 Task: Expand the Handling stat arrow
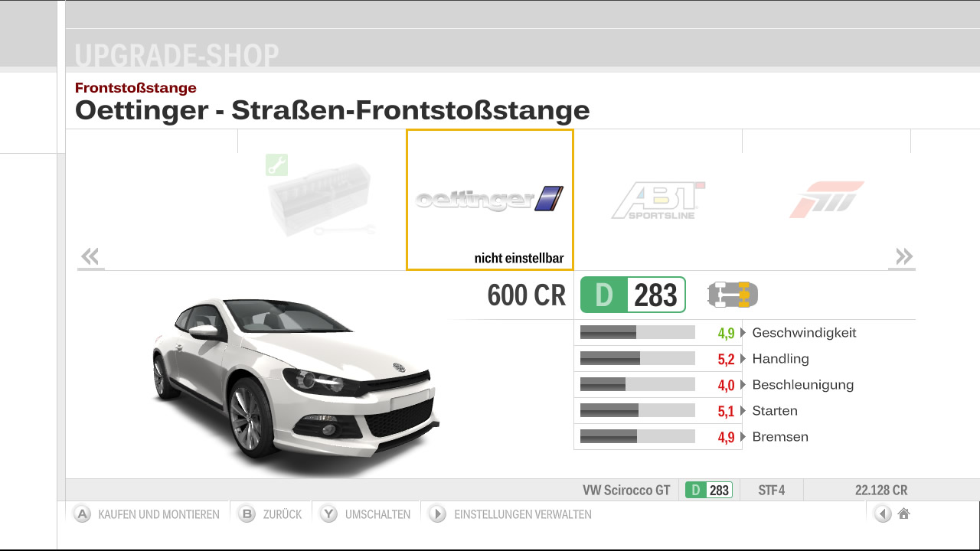click(743, 359)
